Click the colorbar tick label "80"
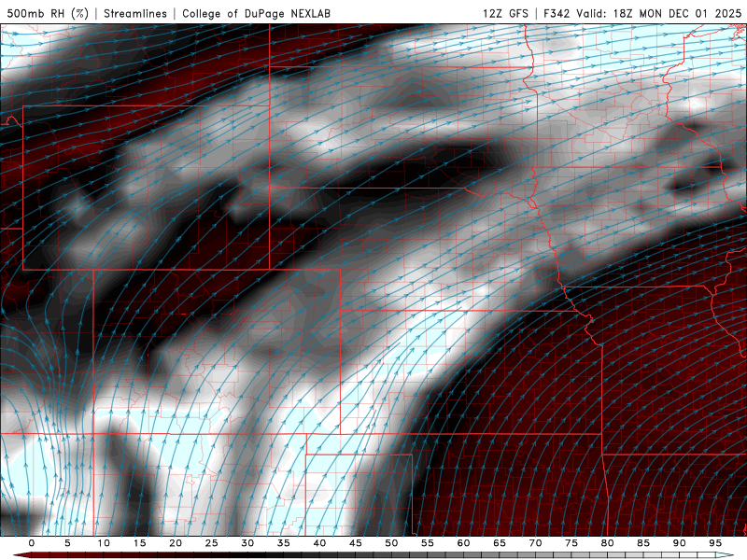 tap(608, 543)
